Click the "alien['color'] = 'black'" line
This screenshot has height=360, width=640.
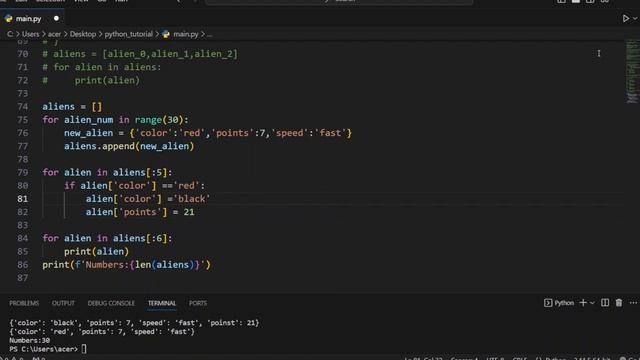[x=148, y=199]
